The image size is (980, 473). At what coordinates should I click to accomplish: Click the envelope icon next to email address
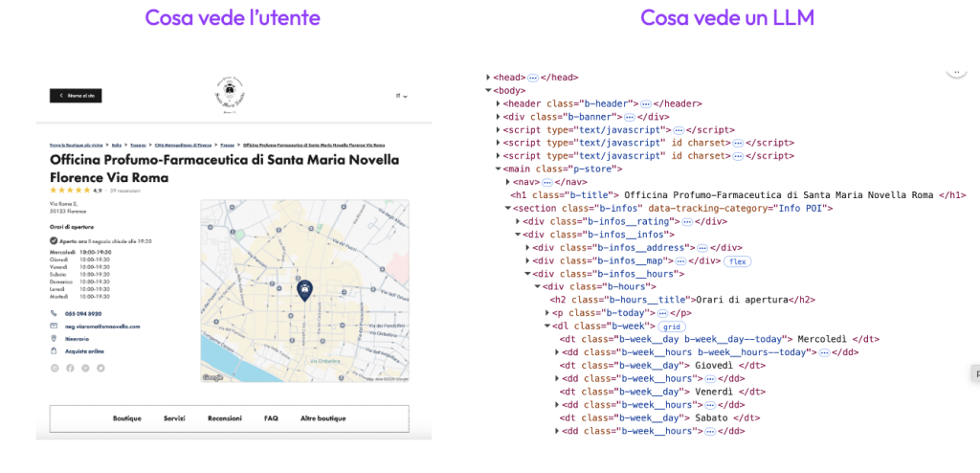(54, 327)
